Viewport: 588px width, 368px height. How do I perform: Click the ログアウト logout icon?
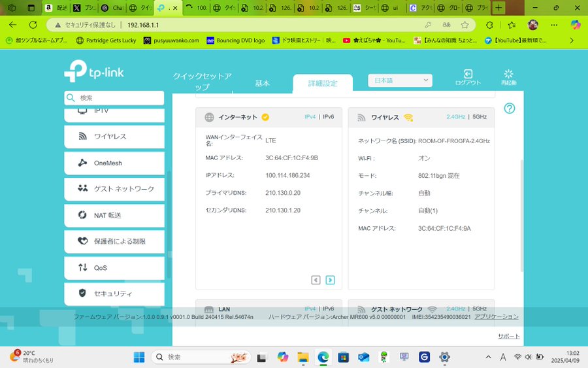pos(468,74)
